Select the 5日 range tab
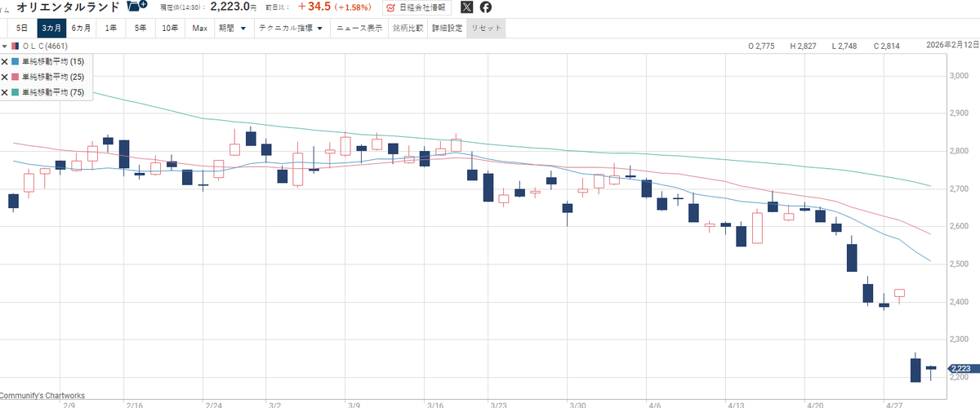 [22, 28]
